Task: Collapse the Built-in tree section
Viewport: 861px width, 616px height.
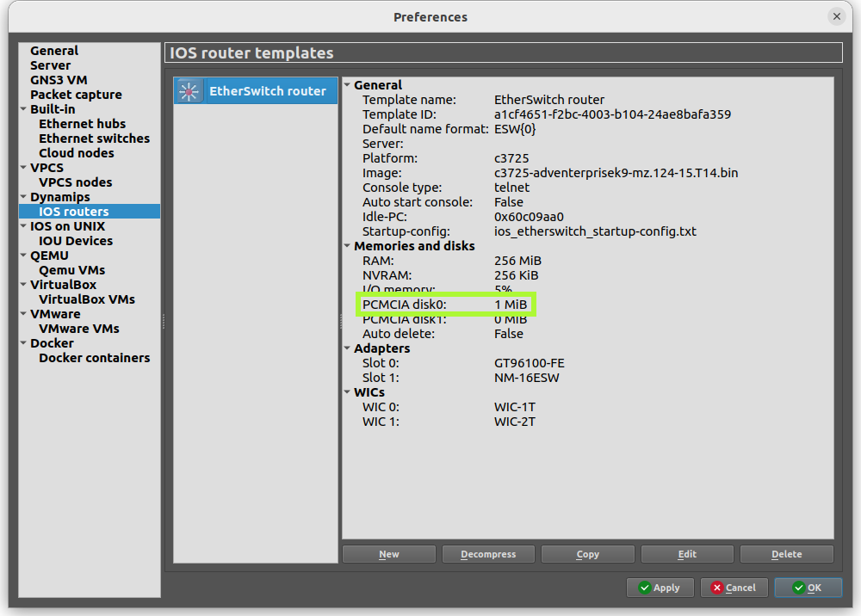Action: point(23,109)
